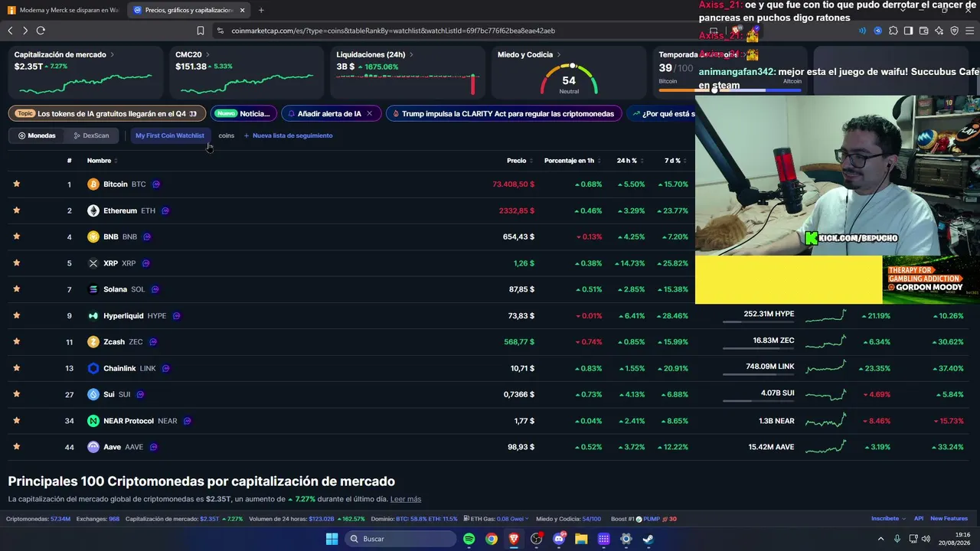980x551 pixels.
Task: Select the coins watchlist tab
Action: (226, 135)
